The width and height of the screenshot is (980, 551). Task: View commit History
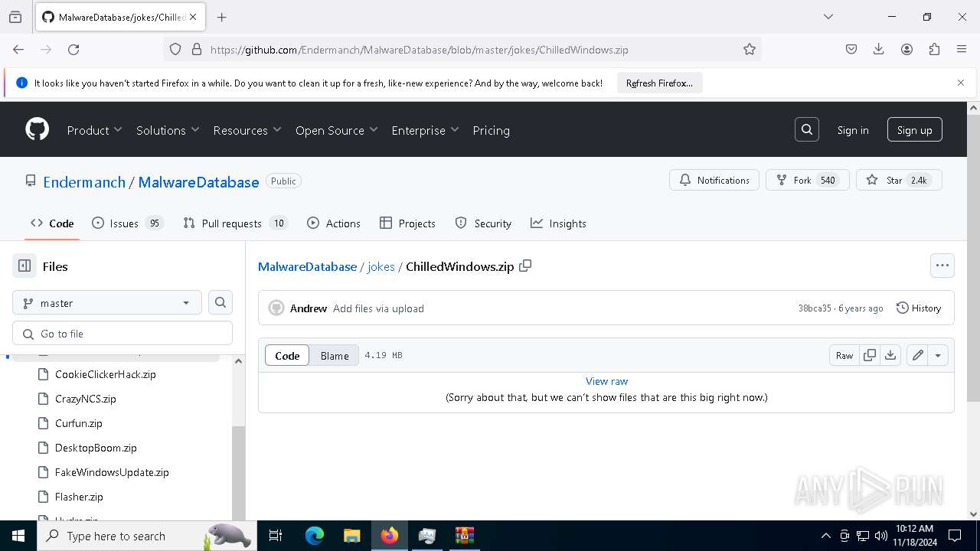click(x=919, y=308)
